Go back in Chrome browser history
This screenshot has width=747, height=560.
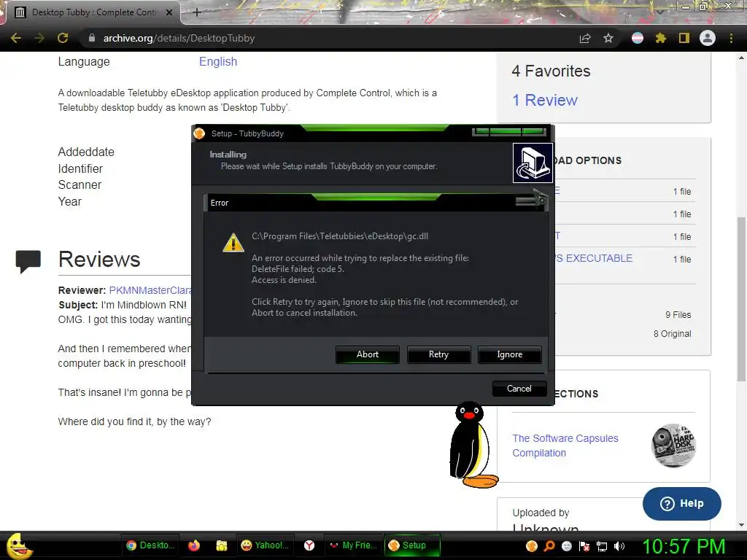click(16, 38)
